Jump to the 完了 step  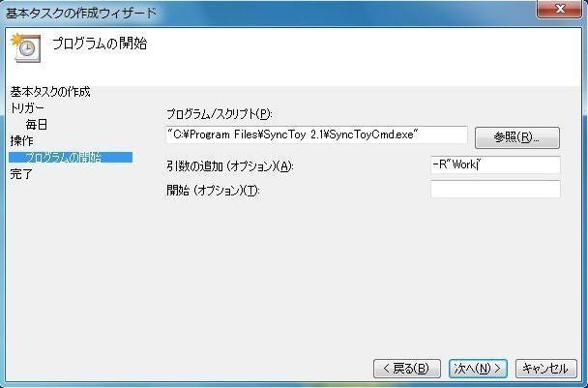(x=21, y=174)
